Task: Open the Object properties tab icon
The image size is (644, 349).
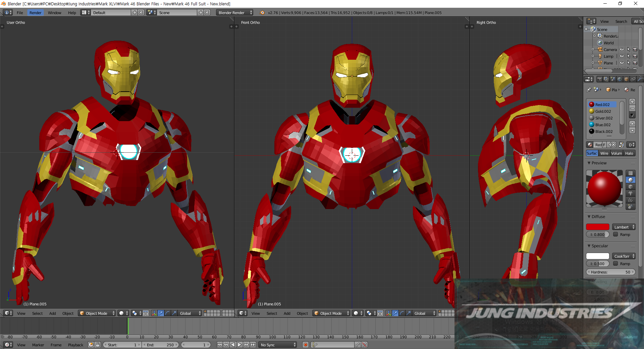Action: pyautogui.click(x=626, y=79)
